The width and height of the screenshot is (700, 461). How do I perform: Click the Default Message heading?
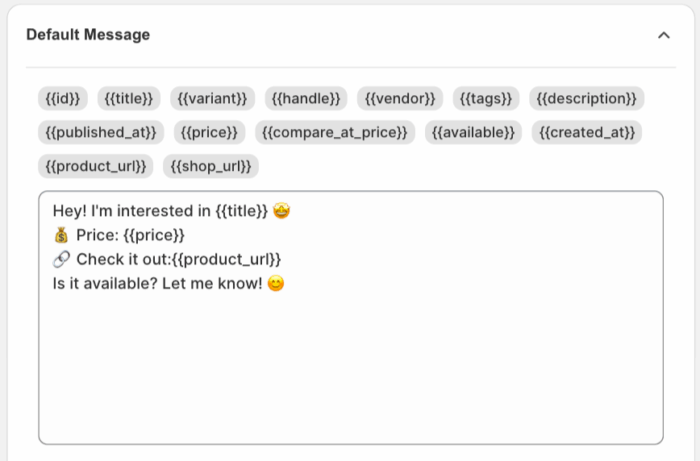click(x=88, y=35)
